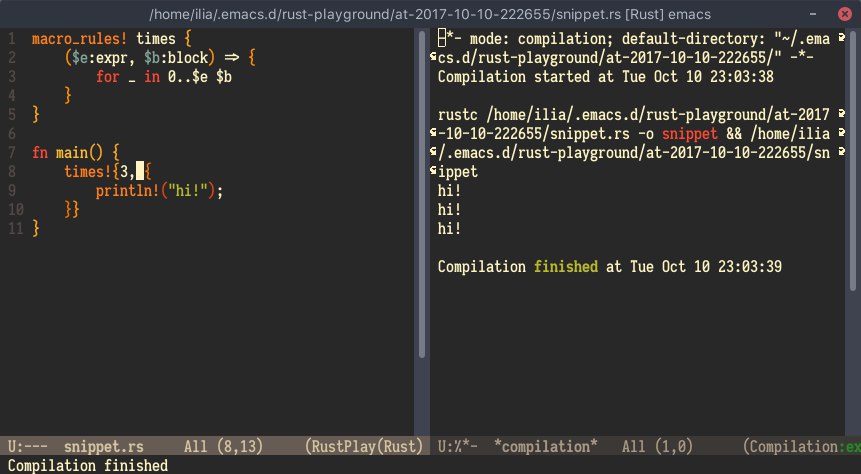This screenshot has width=861, height=474.
Task: Close the emacs window with red button
Action: (x=845, y=14)
